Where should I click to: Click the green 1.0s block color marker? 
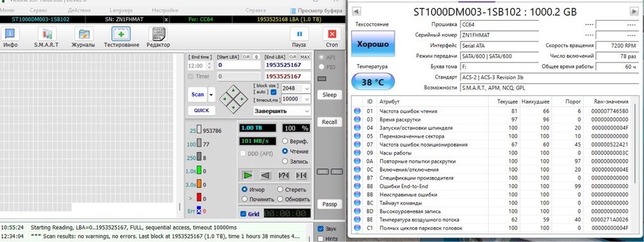pos(199,170)
